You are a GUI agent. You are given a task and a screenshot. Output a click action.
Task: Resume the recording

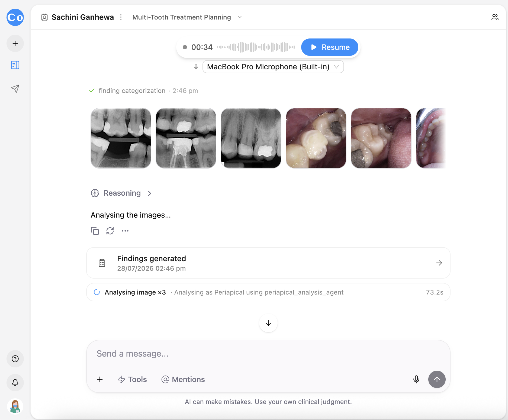pos(330,47)
